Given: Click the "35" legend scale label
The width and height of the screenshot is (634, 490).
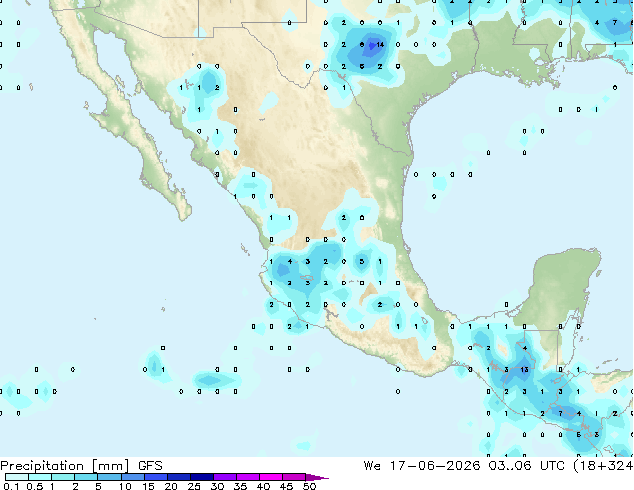Looking at the screenshot, I should (241, 486).
